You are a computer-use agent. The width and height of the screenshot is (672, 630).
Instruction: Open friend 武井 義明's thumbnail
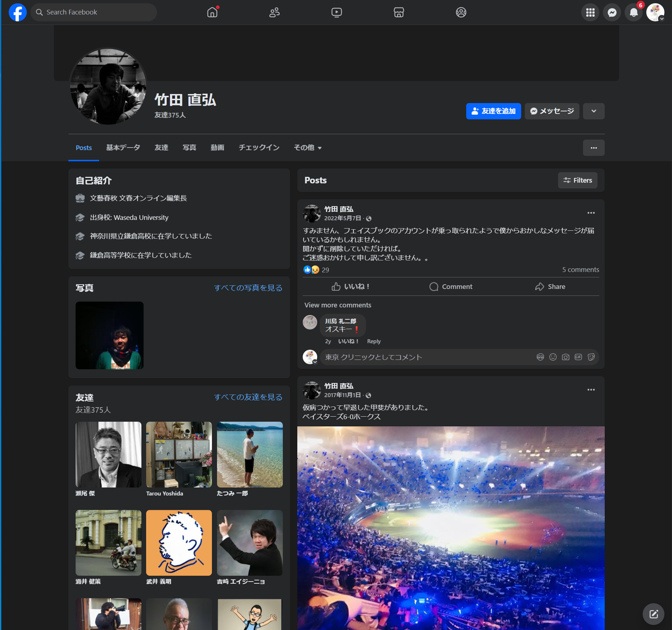coord(179,542)
